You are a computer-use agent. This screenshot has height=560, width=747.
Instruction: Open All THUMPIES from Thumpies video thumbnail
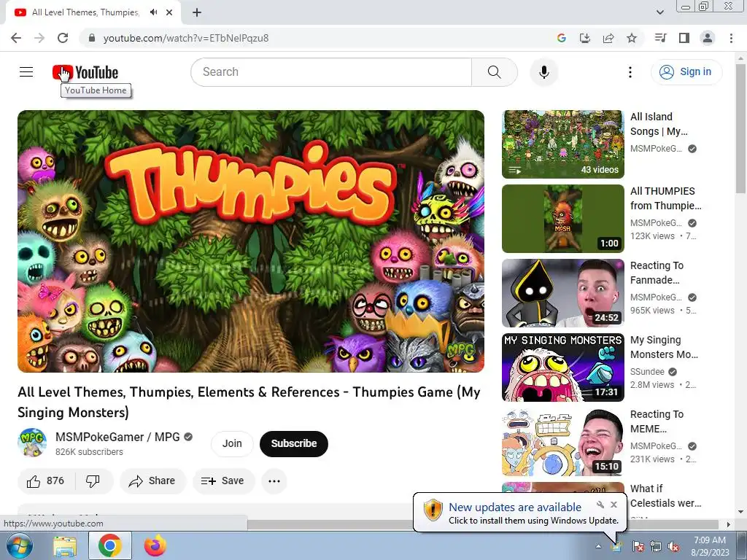(562, 219)
